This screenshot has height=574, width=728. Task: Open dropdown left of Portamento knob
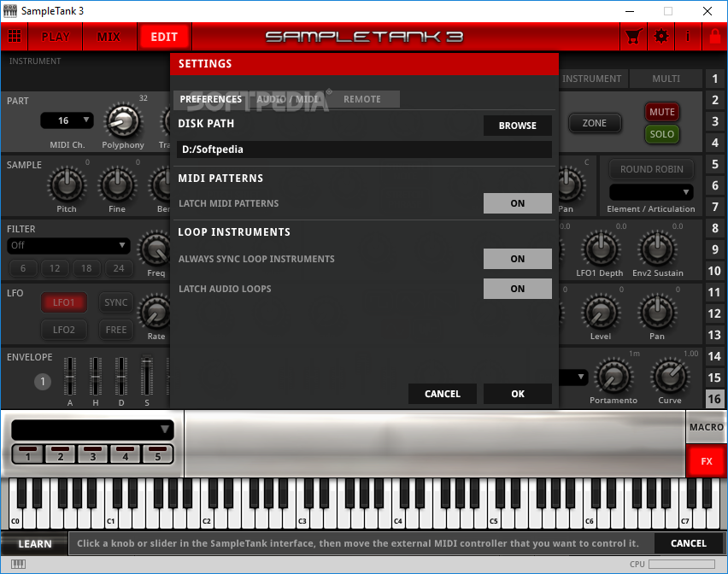(573, 378)
